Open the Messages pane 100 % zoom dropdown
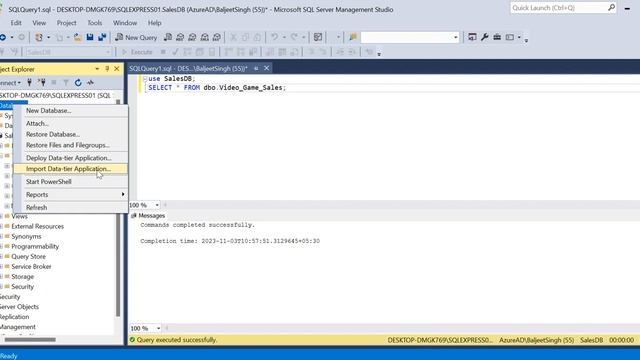Screen dimensions: 640x360 click(158, 328)
